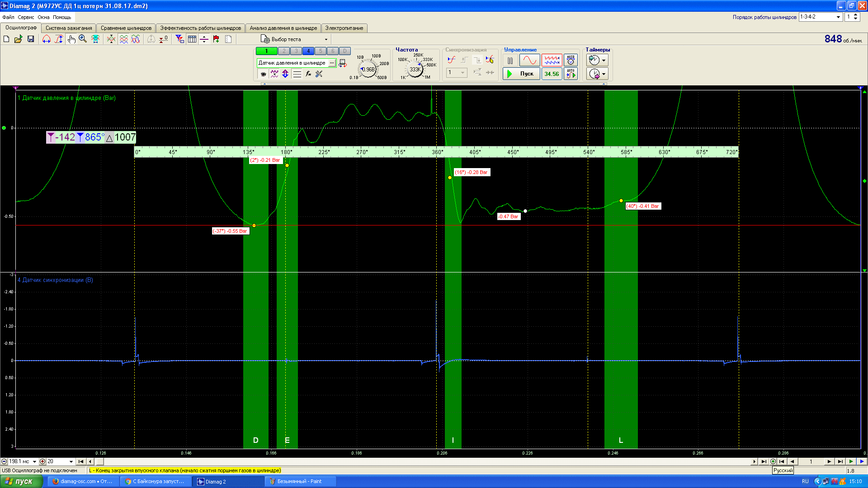
Task: Adjust the 333K frequency knob
Action: pyautogui.click(x=415, y=70)
